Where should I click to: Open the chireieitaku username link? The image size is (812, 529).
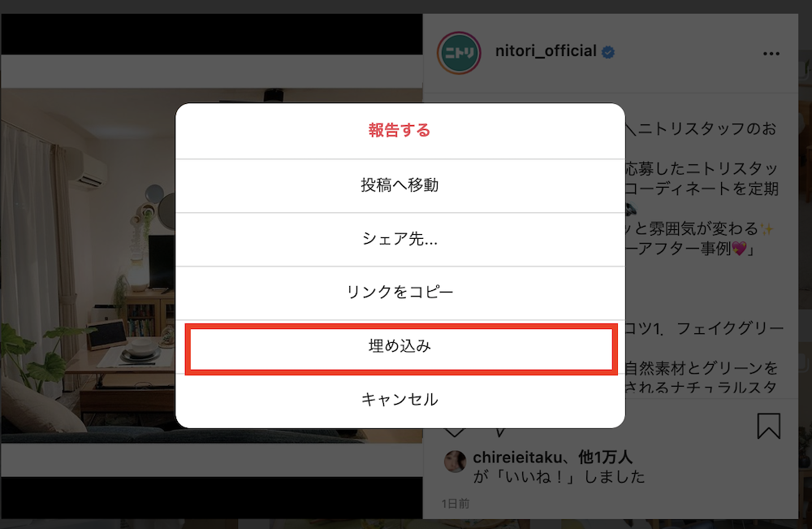tap(516, 457)
